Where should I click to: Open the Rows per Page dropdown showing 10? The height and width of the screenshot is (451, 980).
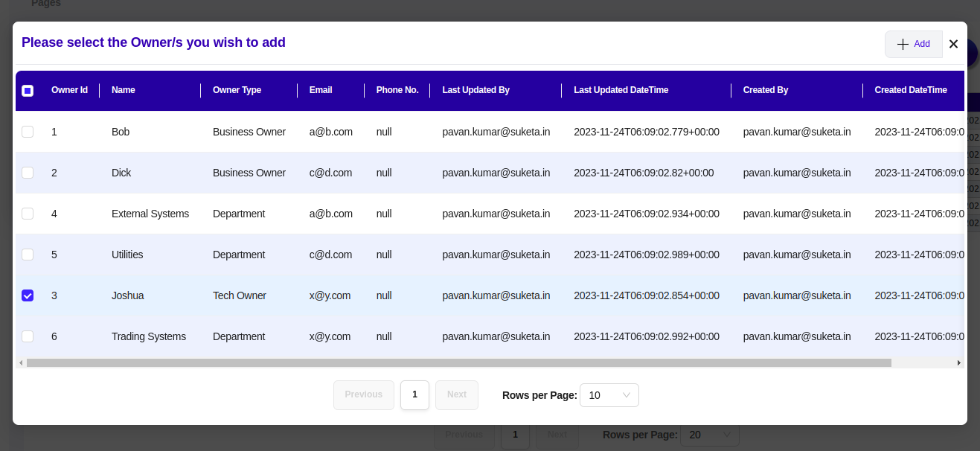(609, 395)
